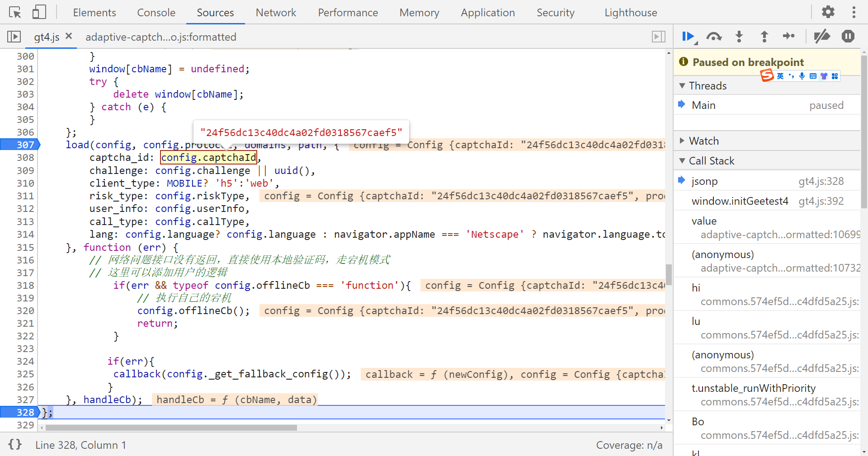Image resolution: width=868 pixels, height=456 pixels.
Task: Show the file navigator sidebar
Action: 14,37
